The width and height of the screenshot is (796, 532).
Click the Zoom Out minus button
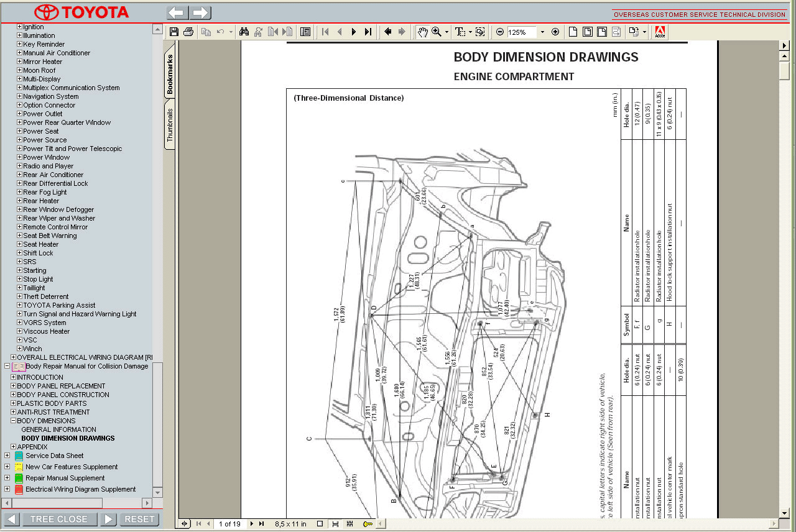pos(500,32)
